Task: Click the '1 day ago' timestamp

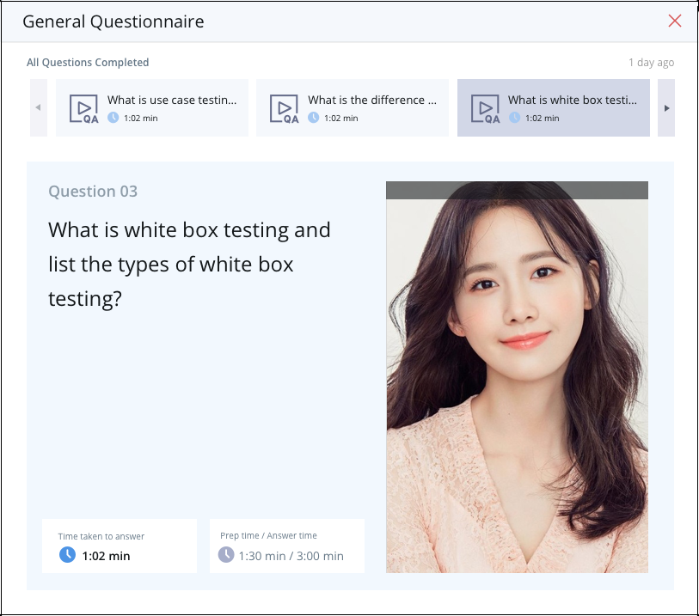Action: click(651, 63)
